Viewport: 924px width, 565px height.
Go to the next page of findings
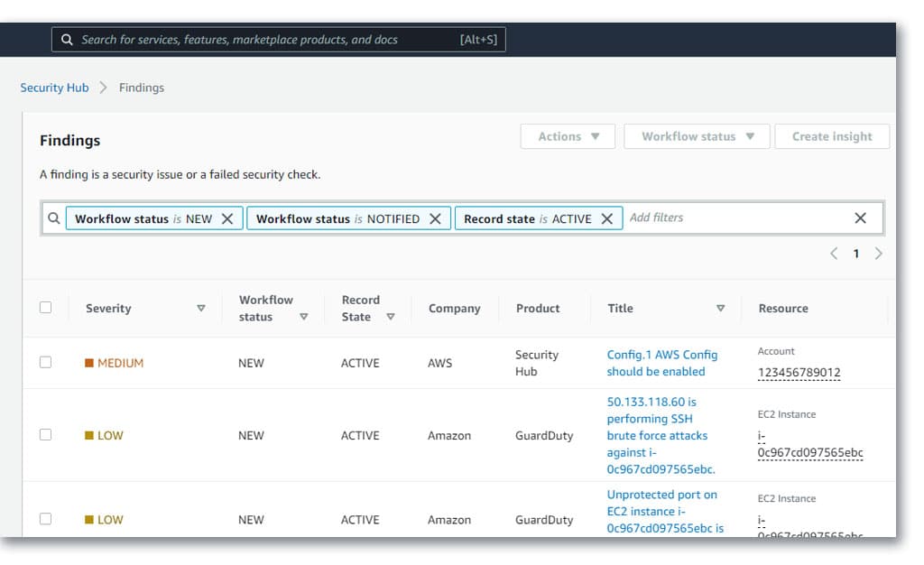[x=878, y=254]
